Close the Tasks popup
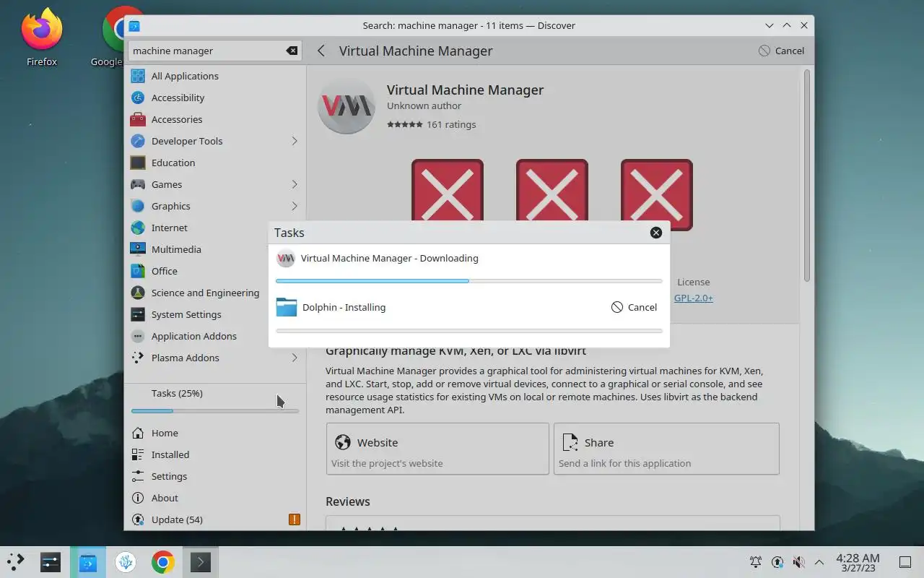 click(655, 233)
